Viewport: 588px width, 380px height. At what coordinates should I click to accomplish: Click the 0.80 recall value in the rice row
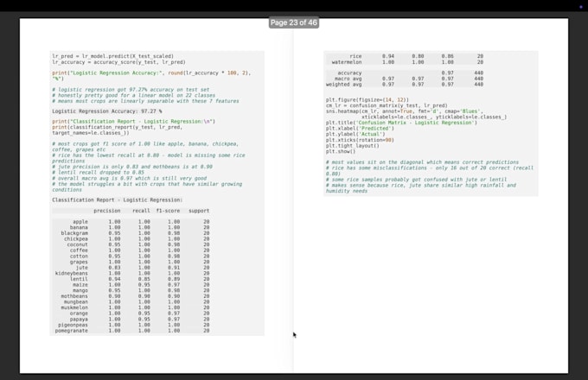click(418, 56)
